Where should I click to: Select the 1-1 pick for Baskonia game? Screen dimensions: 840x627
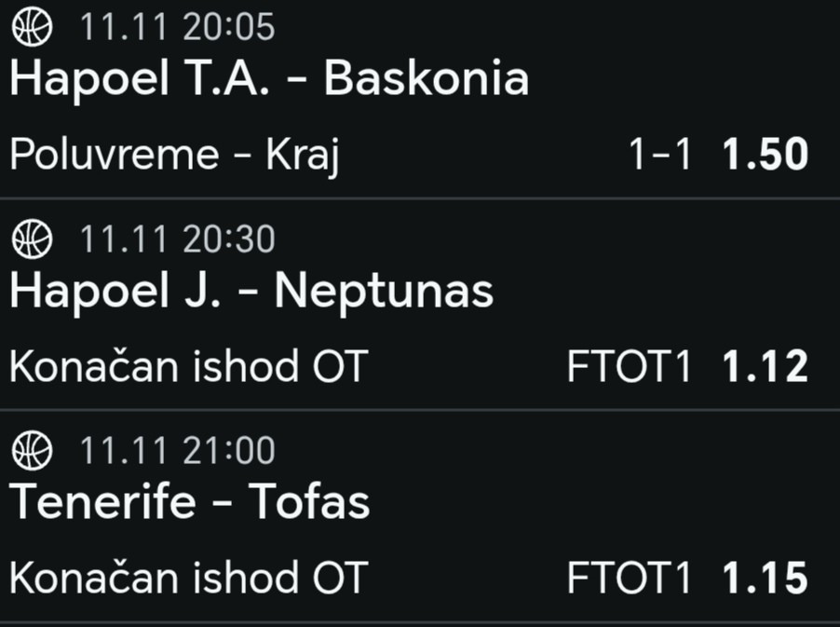[660, 155]
